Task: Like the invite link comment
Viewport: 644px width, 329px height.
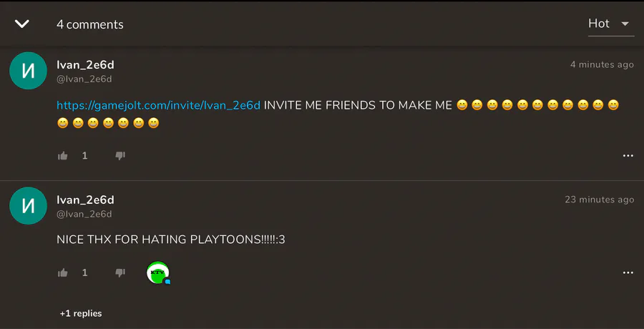Action: coord(63,156)
